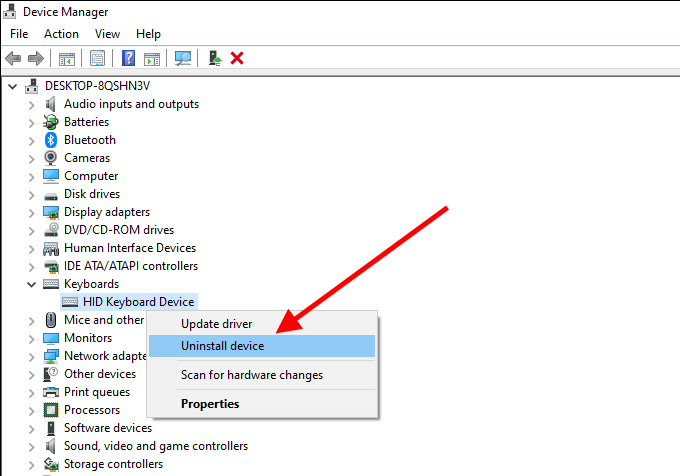Screen dimensions: 680x476
Task: Select the Software devices label
Action: pos(108,428)
